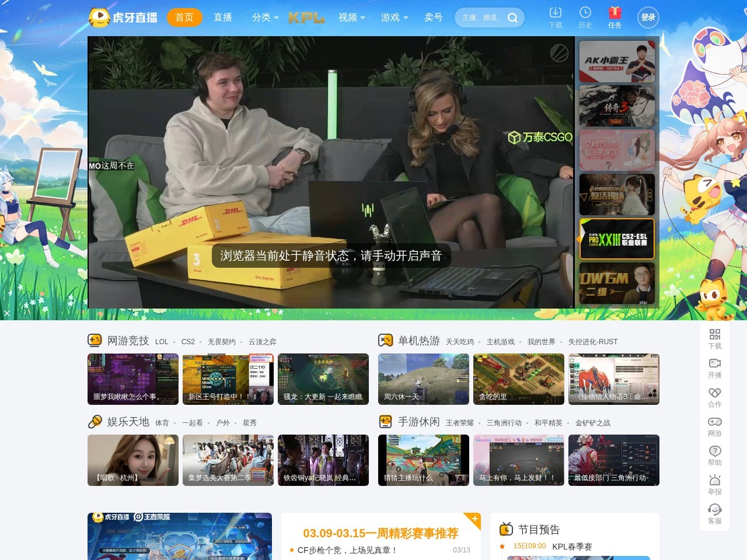Image resolution: width=747 pixels, height=560 pixels.
Task: Expand the 游戏 games dropdown
Action: pyautogui.click(x=394, y=17)
